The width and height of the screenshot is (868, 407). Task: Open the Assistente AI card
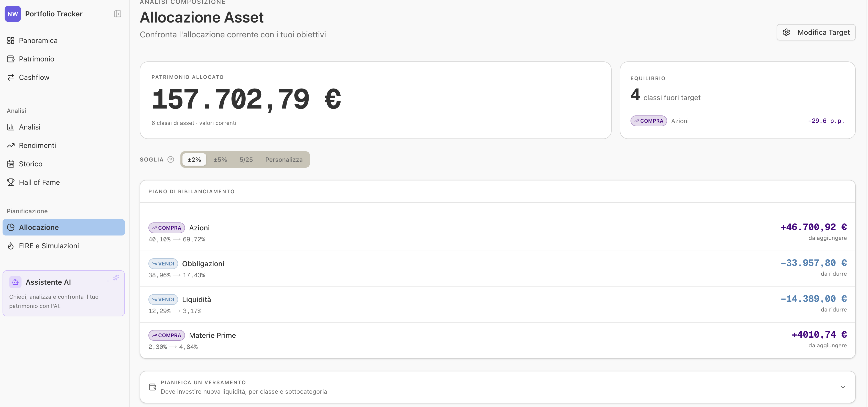64,293
